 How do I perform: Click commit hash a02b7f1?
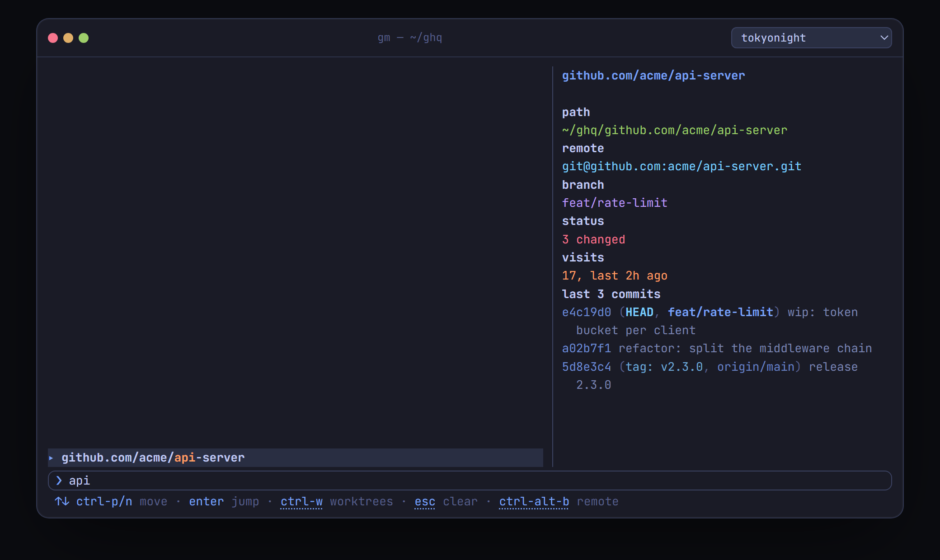pyautogui.click(x=586, y=348)
